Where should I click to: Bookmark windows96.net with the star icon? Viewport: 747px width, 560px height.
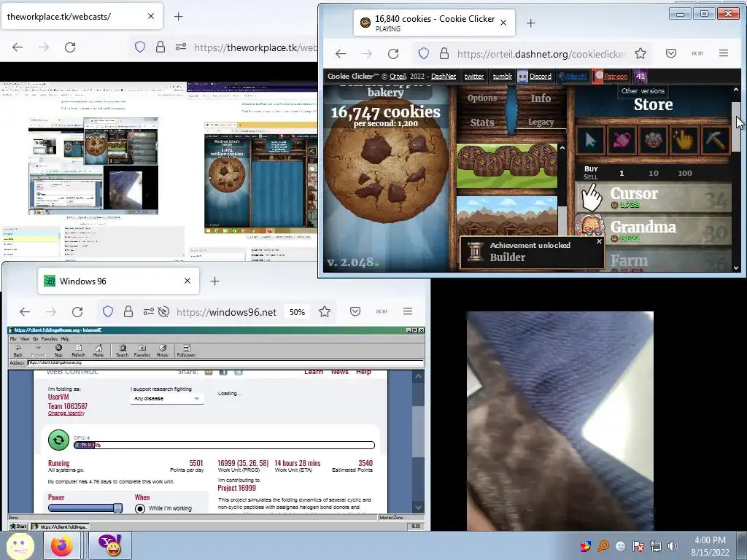point(325,312)
